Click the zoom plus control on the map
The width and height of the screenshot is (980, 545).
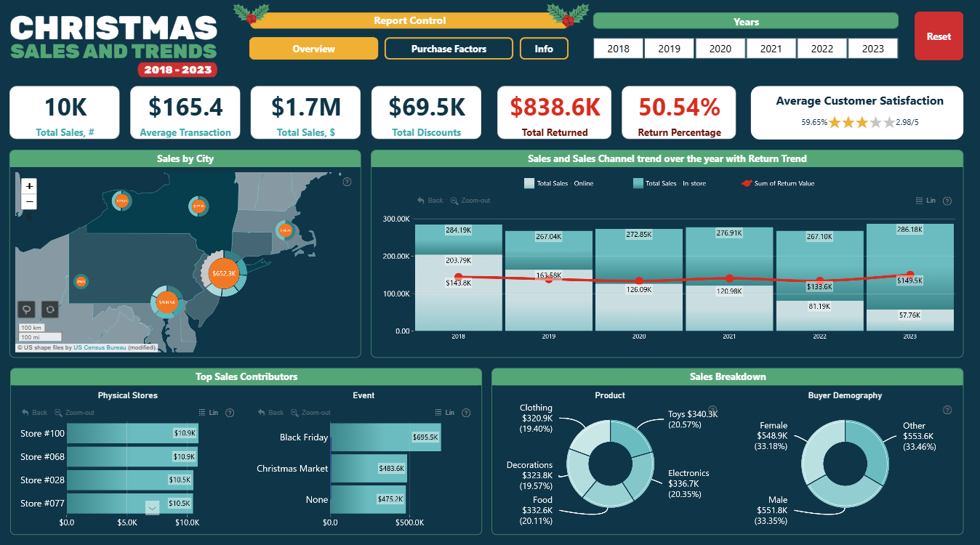tap(28, 186)
